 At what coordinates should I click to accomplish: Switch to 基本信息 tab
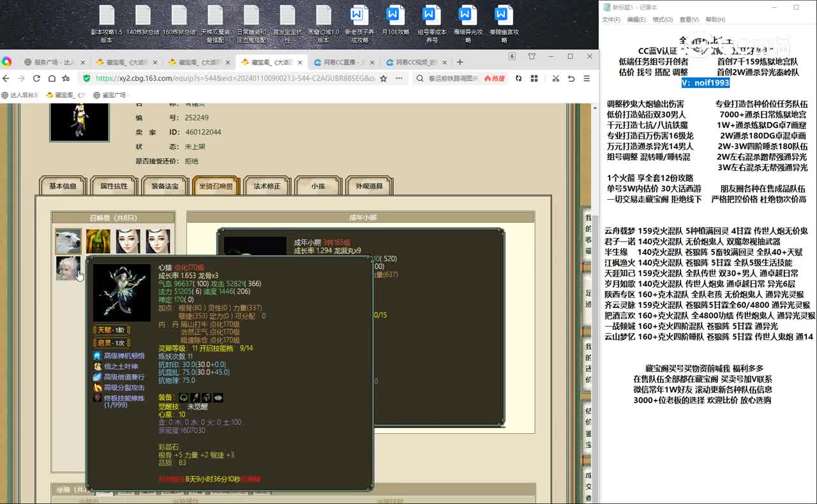[x=63, y=186]
